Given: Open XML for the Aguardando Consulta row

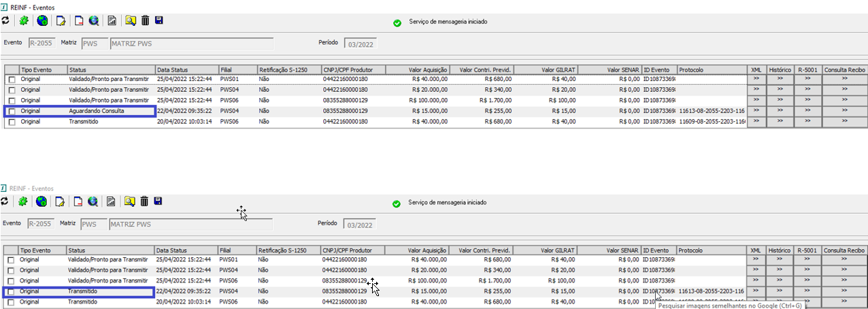Looking at the screenshot, I should pyautogui.click(x=756, y=110).
